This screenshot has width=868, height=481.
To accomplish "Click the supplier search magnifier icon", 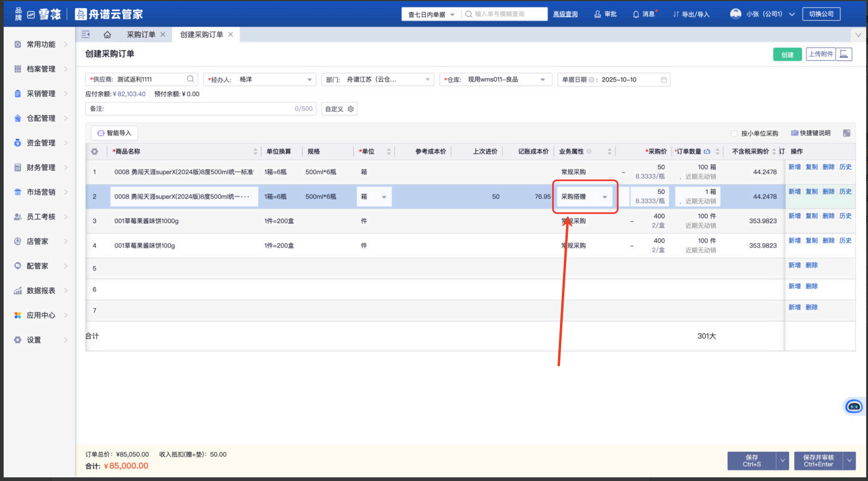I will click(x=191, y=79).
